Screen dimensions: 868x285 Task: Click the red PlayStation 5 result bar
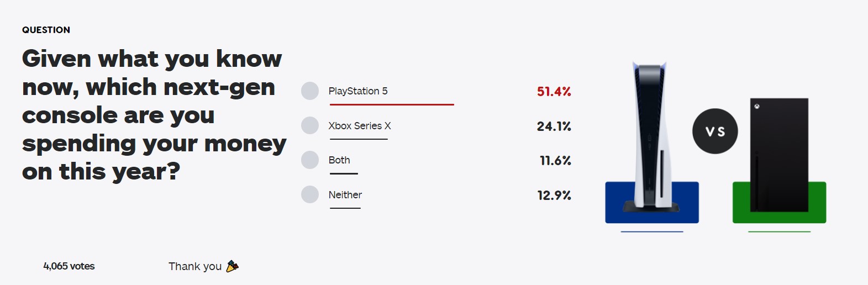pos(391,104)
